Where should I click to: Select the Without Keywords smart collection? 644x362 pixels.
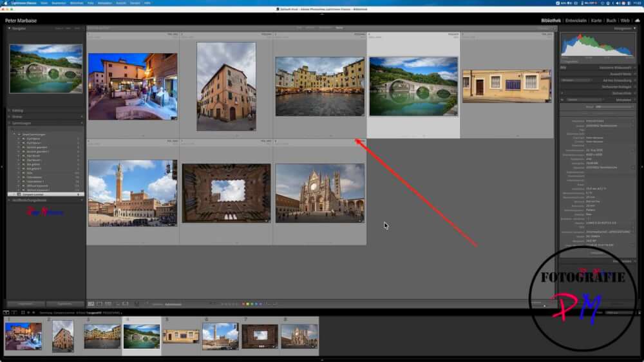coord(38,186)
